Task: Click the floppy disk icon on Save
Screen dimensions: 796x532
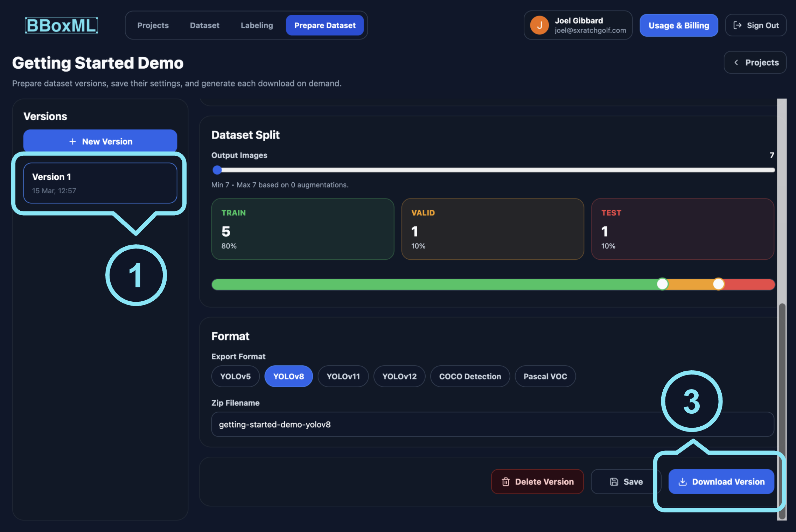Action: point(614,482)
